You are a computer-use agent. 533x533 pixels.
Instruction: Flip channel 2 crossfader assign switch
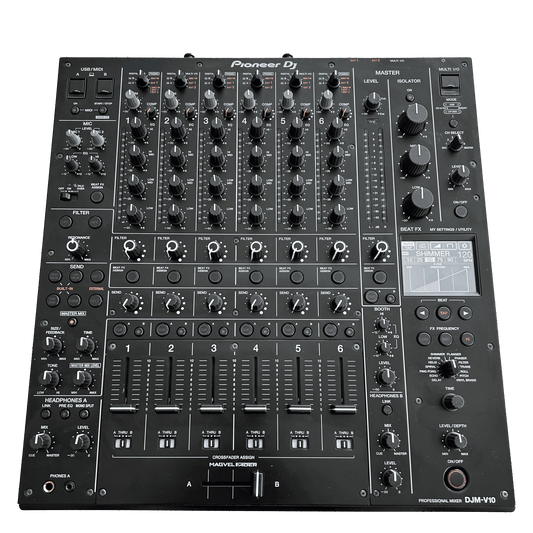click(167, 443)
